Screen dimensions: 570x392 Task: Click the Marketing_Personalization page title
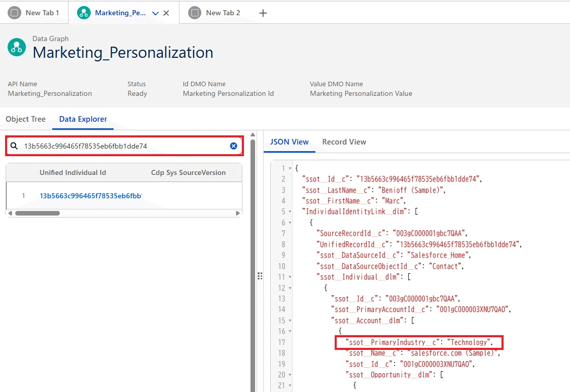[x=123, y=52]
